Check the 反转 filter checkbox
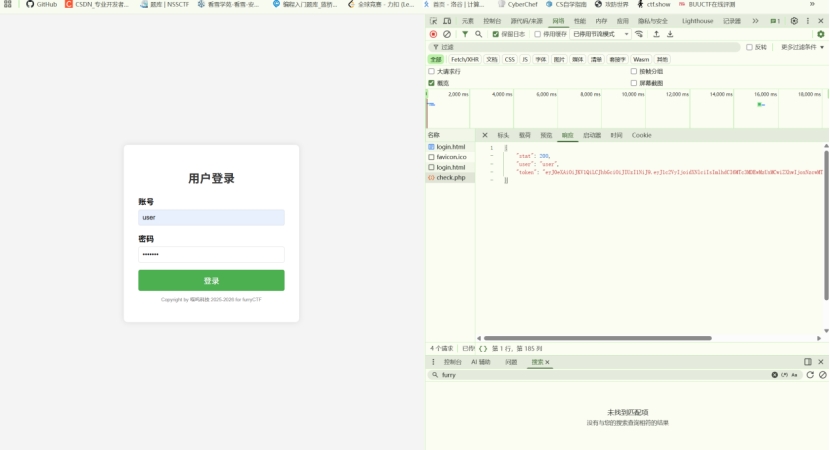The height and width of the screenshot is (450, 830). (749, 47)
